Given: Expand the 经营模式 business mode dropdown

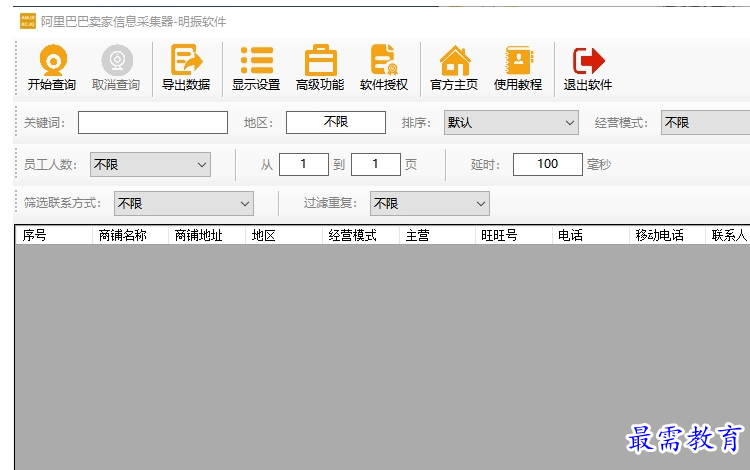Looking at the screenshot, I should (x=706, y=122).
